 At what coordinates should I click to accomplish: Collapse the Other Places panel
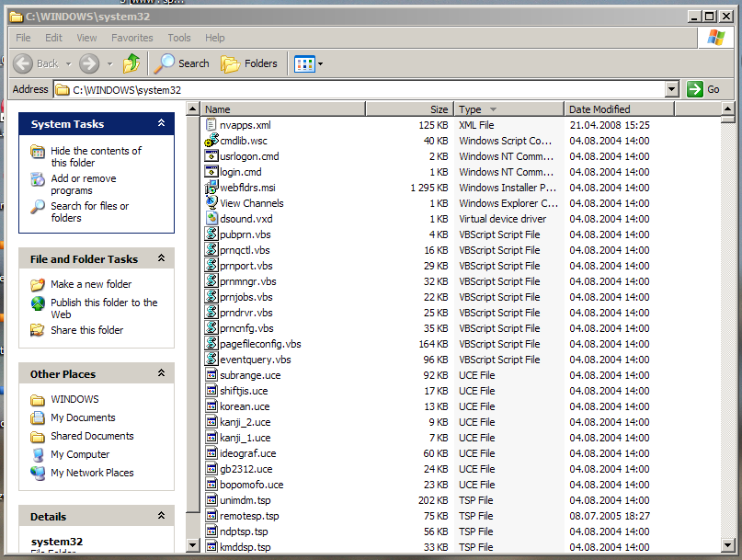coord(162,373)
